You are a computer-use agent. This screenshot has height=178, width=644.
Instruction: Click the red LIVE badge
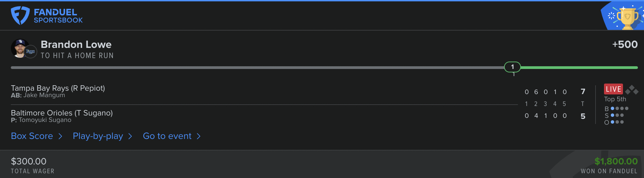(613, 89)
